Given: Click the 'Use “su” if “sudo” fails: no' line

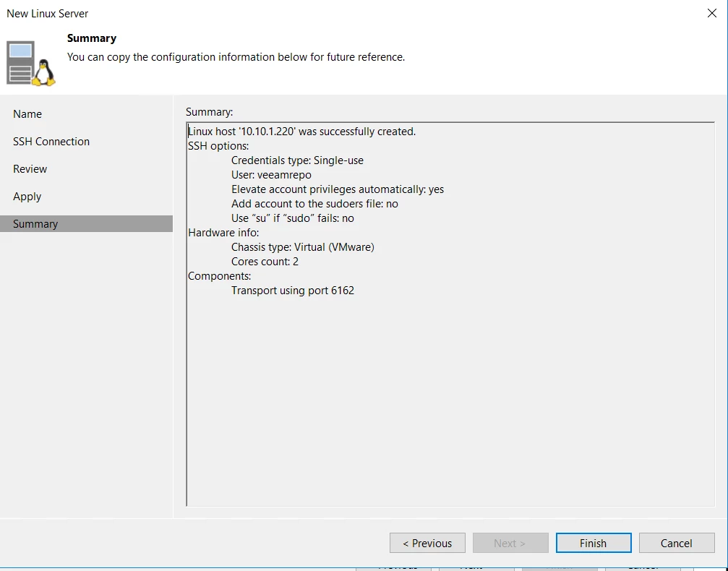Looking at the screenshot, I should point(293,218).
